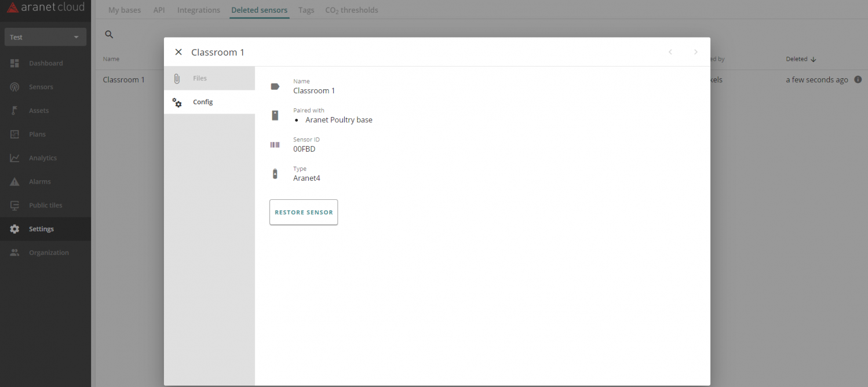Click the Files paperclip icon
Screen dimensions: 868x387
click(x=177, y=78)
